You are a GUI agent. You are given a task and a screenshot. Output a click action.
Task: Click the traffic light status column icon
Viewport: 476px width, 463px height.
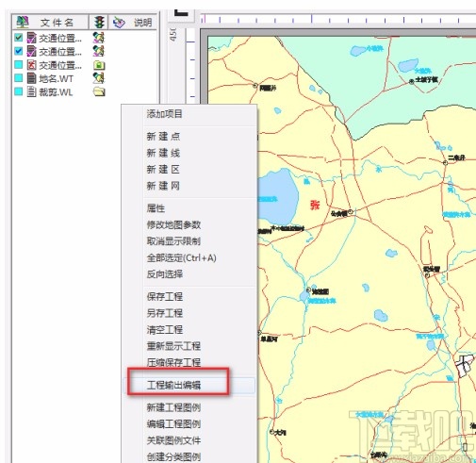[x=99, y=22]
